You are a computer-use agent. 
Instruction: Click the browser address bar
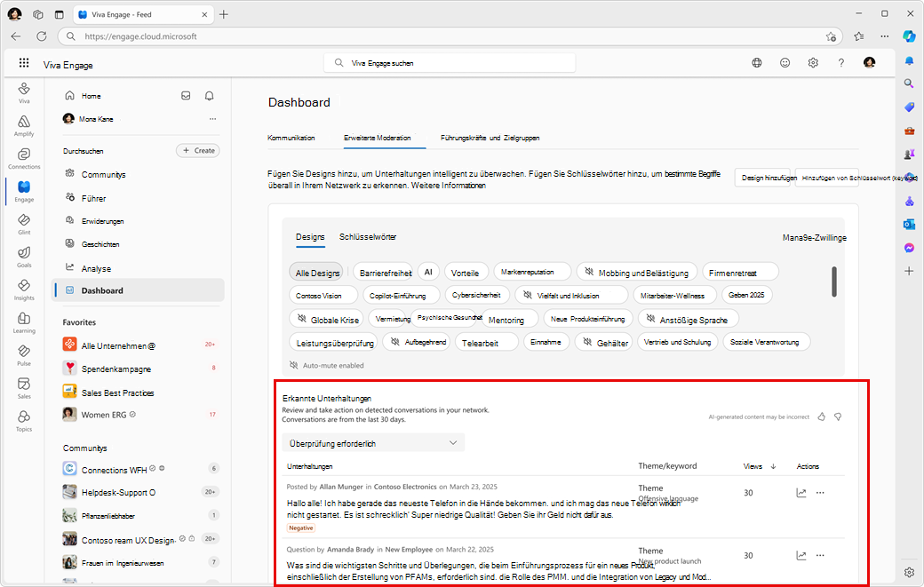click(x=450, y=36)
